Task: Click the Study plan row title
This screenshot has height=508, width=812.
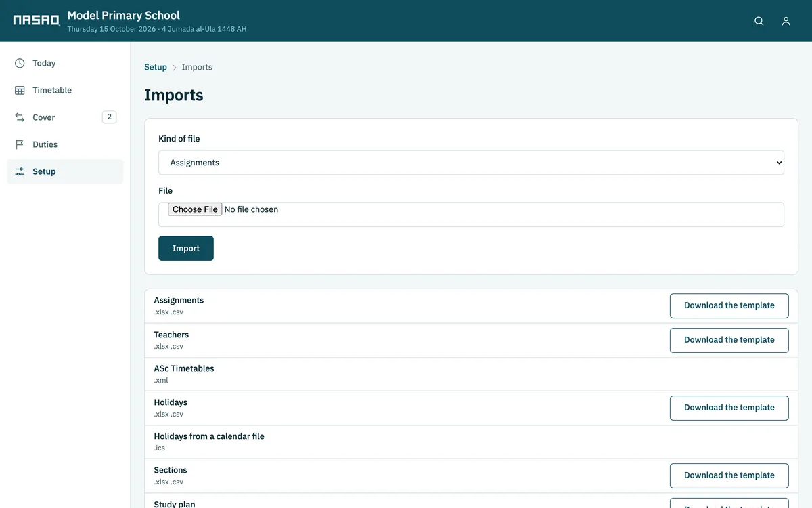Action: pyautogui.click(x=175, y=504)
